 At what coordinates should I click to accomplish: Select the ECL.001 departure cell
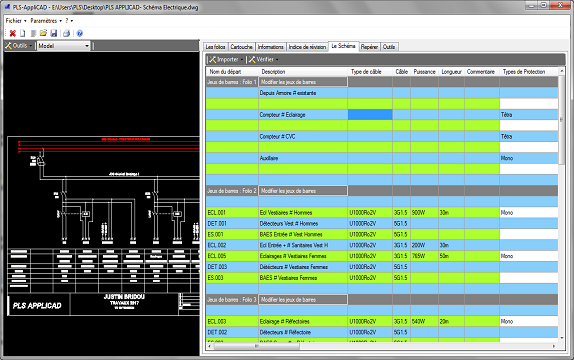tap(232, 212)
